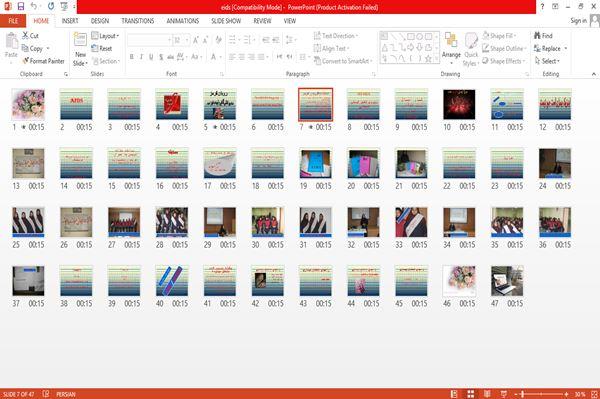
Task: Click the Format Painter brush icon
Action: [x=26, y=61]
